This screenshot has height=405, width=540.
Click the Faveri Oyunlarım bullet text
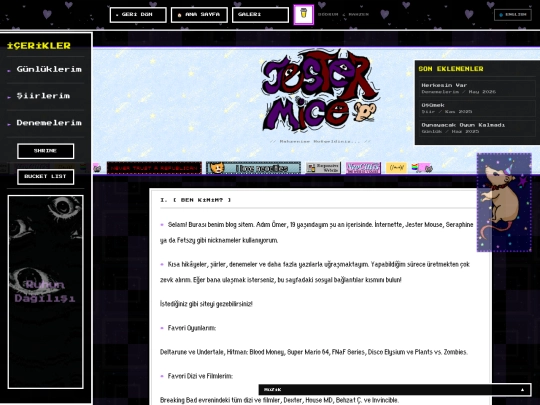192,328
